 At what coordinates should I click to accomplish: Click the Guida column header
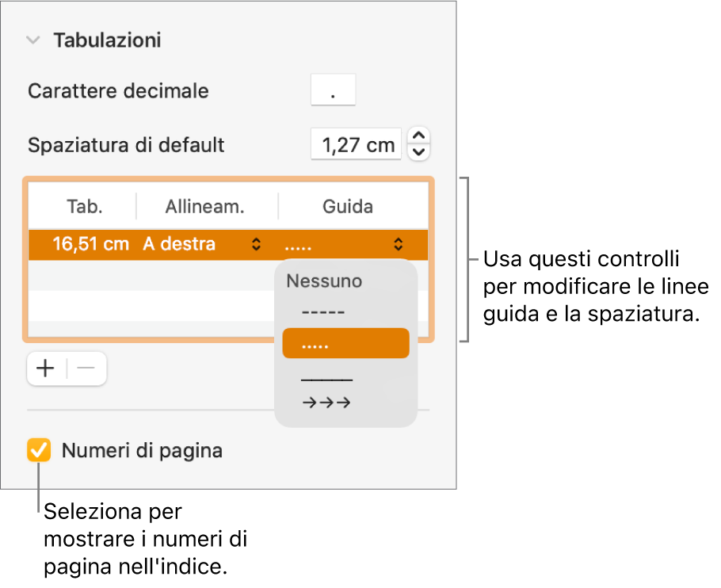[348, 207]
